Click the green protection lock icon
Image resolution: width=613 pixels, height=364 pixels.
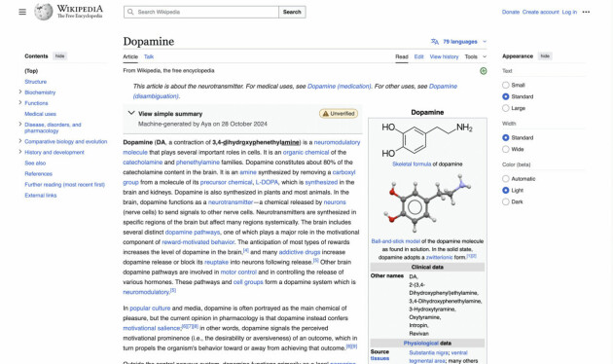click(x=484, y=71)
